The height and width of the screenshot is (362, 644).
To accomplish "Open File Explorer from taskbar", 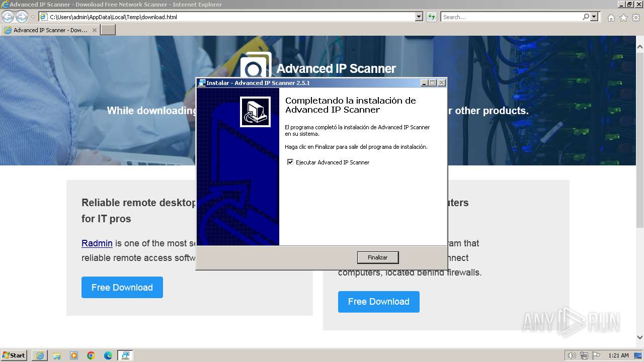I will (x=57, y=355).
